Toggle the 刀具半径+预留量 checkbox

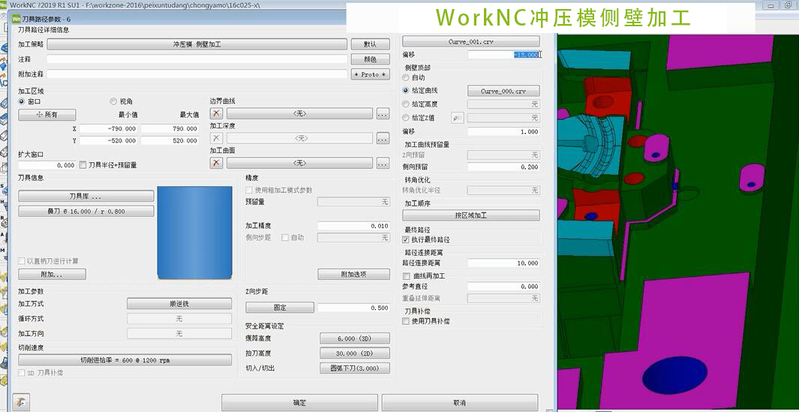[83, 165]
